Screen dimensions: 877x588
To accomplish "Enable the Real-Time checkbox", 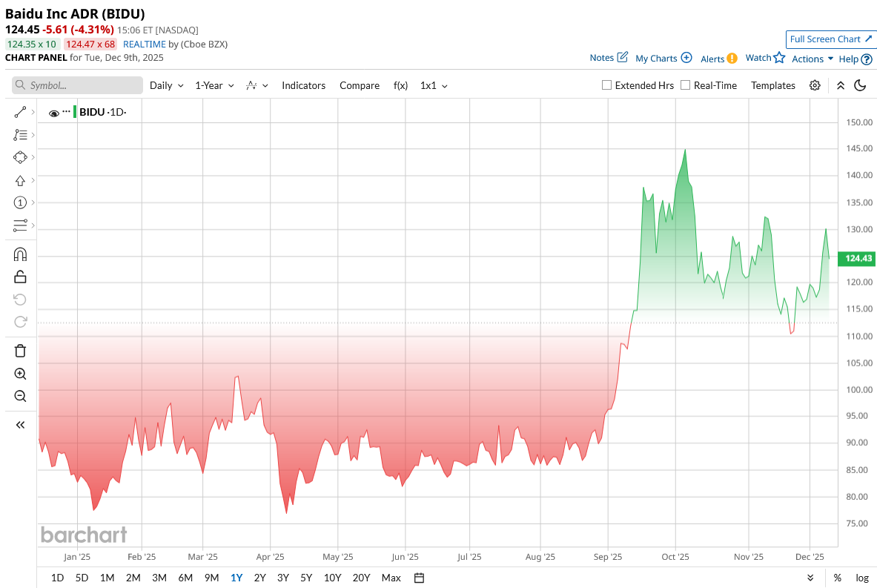I will click(x=685, y=85).
